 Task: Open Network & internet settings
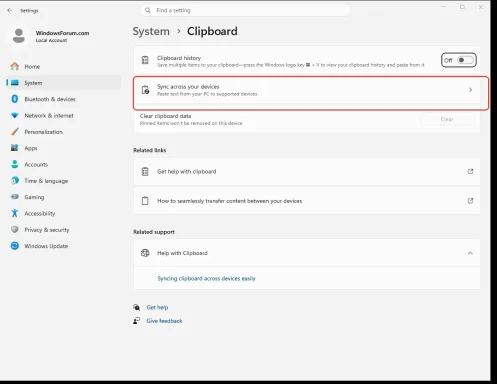point(63,115)
